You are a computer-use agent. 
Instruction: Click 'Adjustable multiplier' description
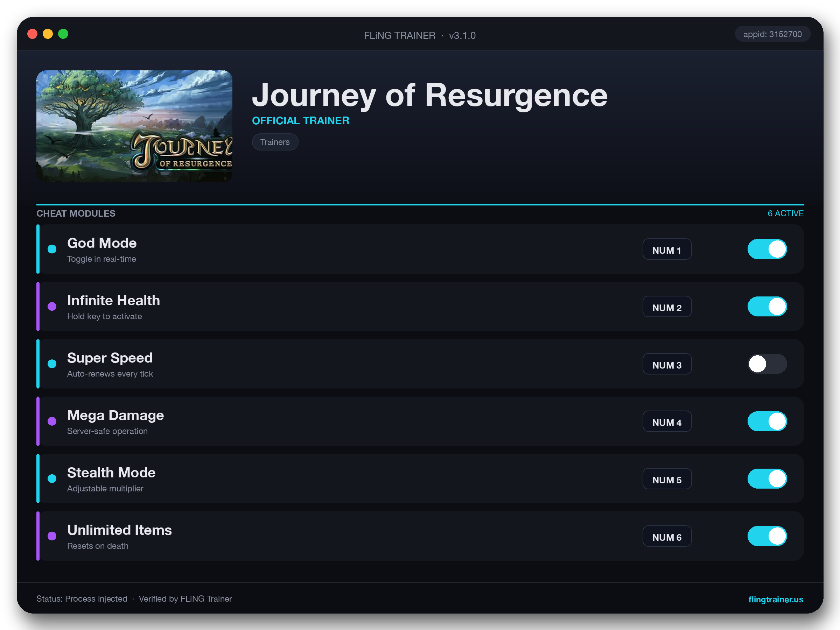click(105, 488)
